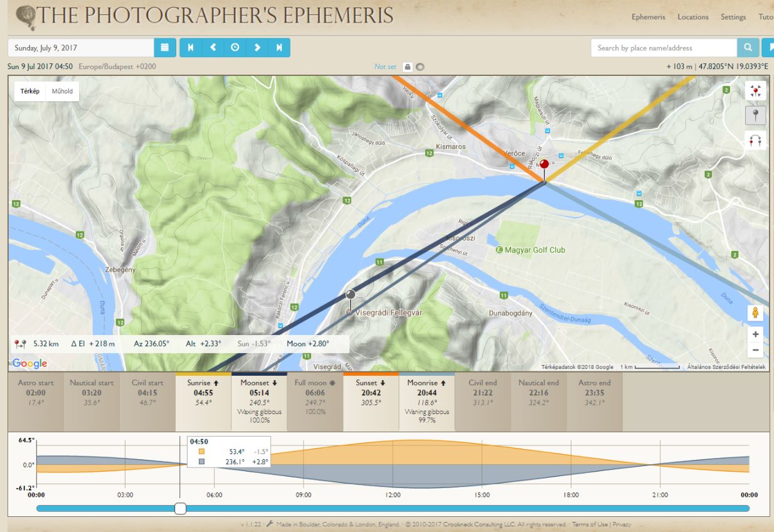The image size is (774, 532).
Task: Open the Privacy link
Action: 622,524
